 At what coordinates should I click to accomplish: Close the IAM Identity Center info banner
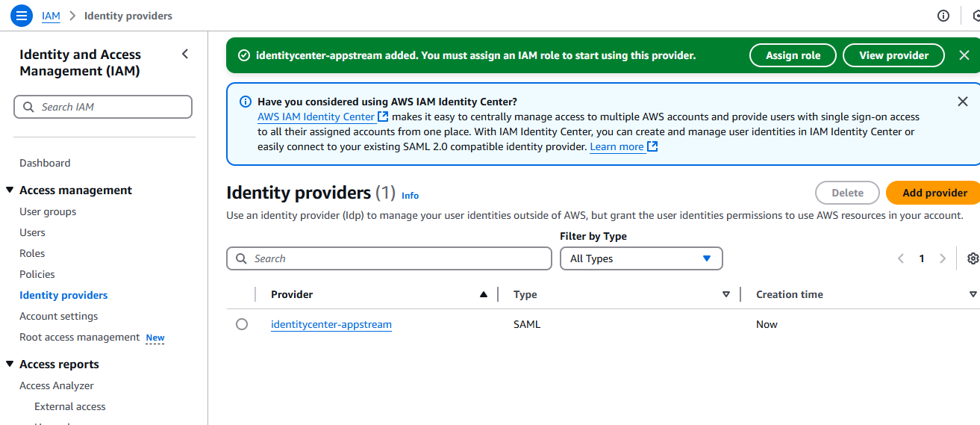pos(963,102)
